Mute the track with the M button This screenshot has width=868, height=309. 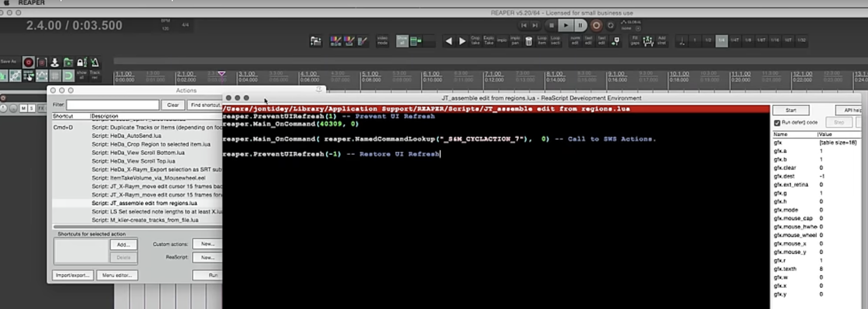(x=23, y=108)
